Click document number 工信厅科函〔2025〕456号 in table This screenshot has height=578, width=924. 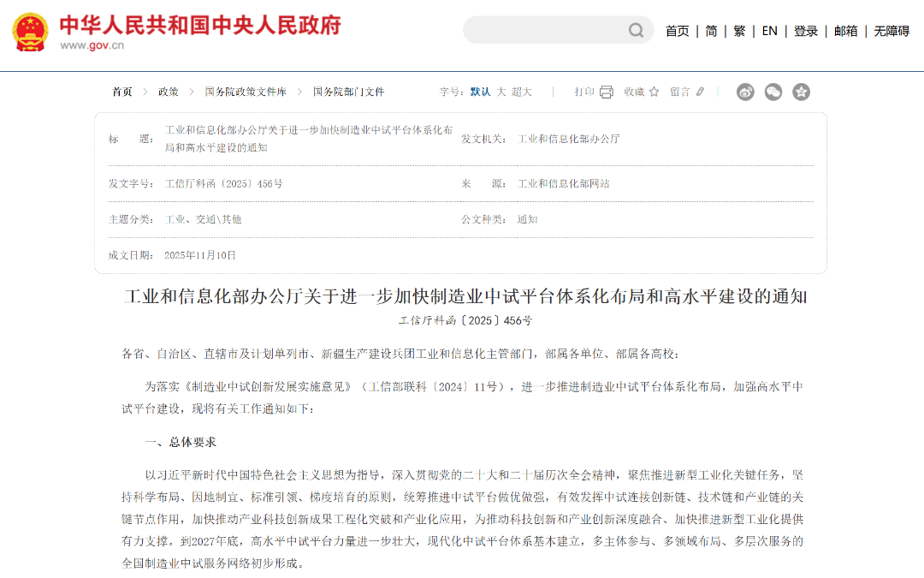[x=223, y=184]
